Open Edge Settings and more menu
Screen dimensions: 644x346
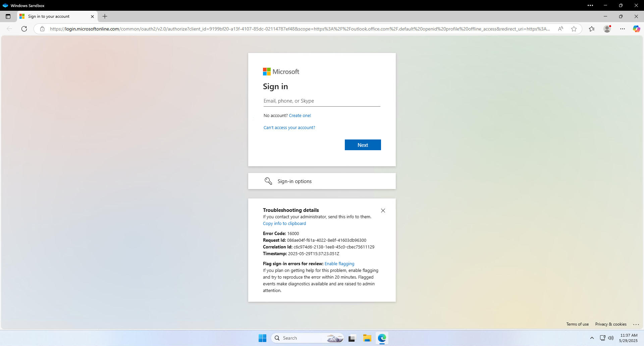coord(623,29)
